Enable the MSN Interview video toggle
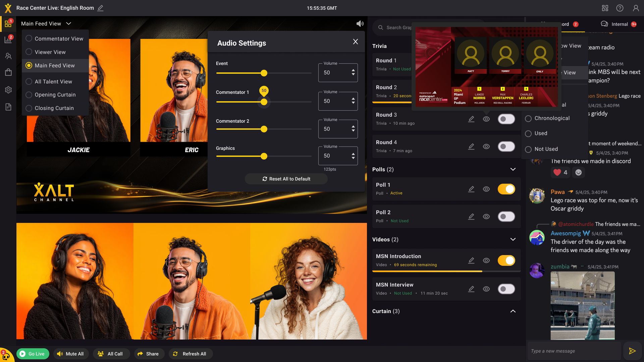 (506, 289)
